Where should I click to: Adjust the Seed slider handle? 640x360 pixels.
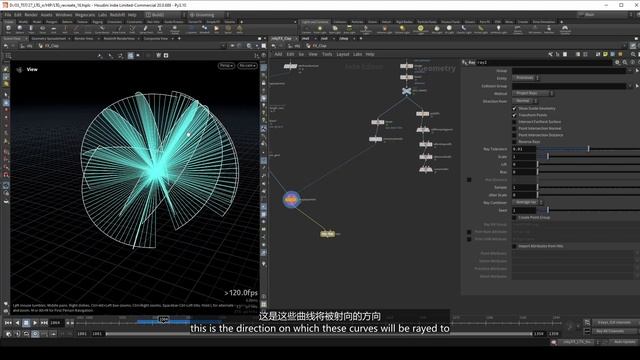548,210
